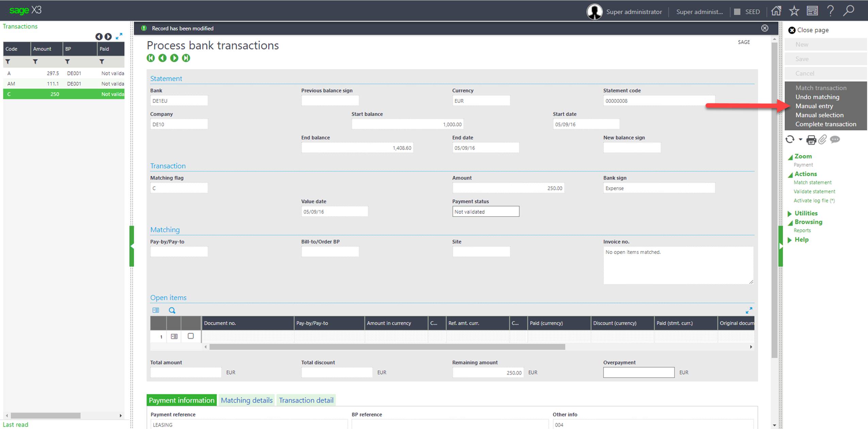Click Manual entry action
The height and width of the screenshot is (429, 868).
coord(814,106)
